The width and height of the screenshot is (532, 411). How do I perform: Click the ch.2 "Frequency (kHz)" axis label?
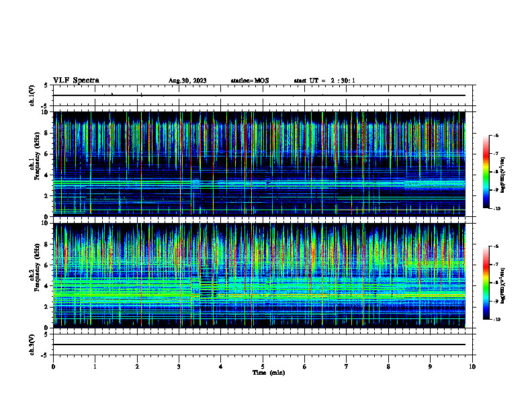37,267
